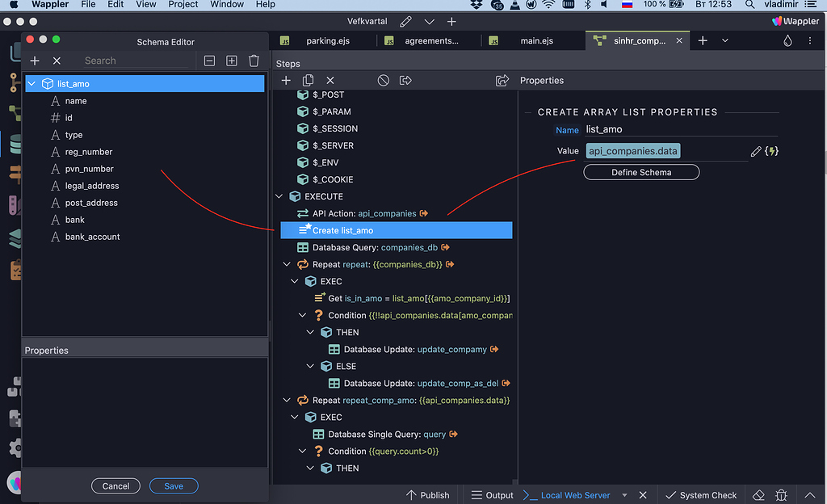Edit the Value with the pencil icon
827x504 pixels.
pyautogui.click(x=756, y=150)
